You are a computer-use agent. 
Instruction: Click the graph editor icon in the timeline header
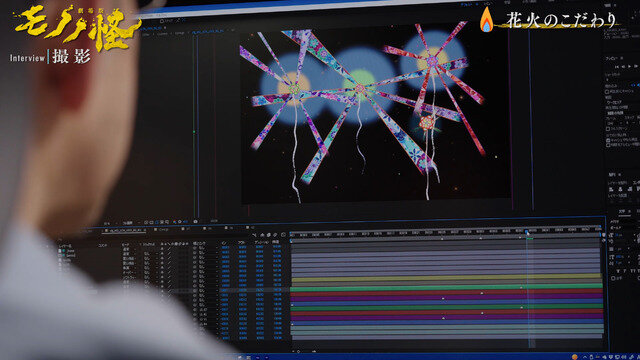[283, 235]
